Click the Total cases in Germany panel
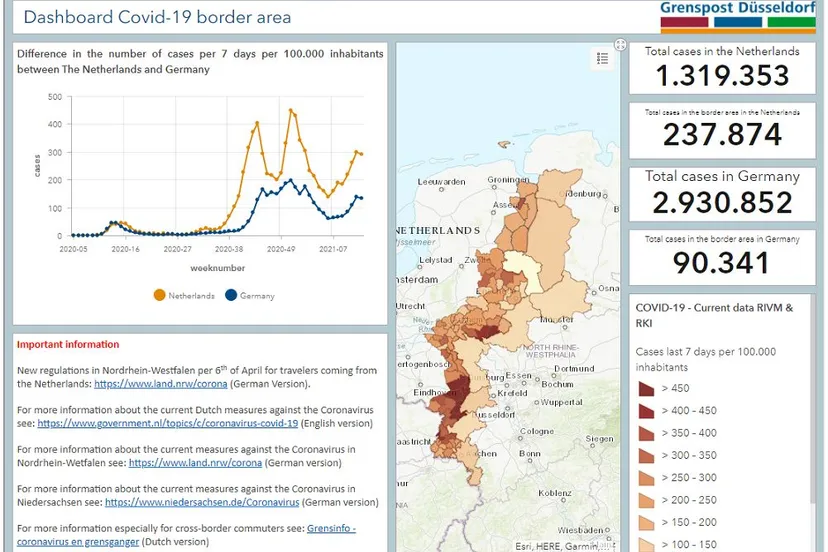 pos(722,193)
